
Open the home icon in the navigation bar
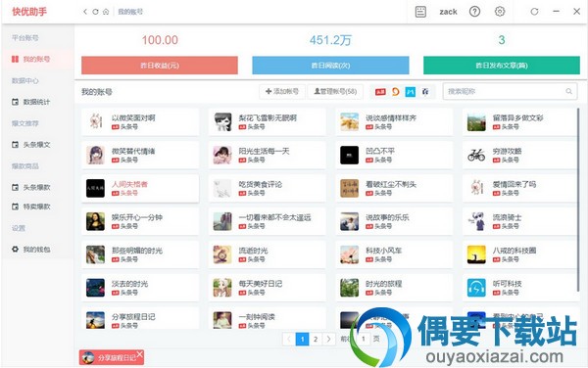[106, 12]
